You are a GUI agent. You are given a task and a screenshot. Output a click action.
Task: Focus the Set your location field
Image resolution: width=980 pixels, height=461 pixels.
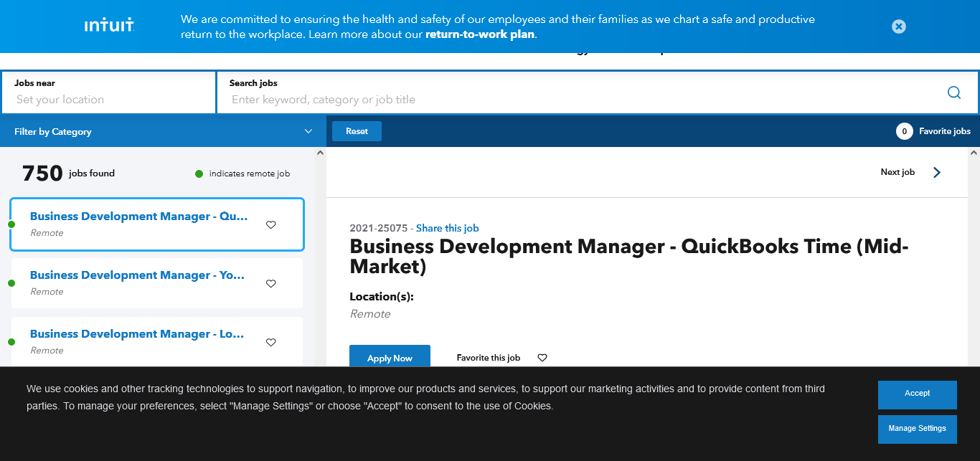click(x=108, y=100)
